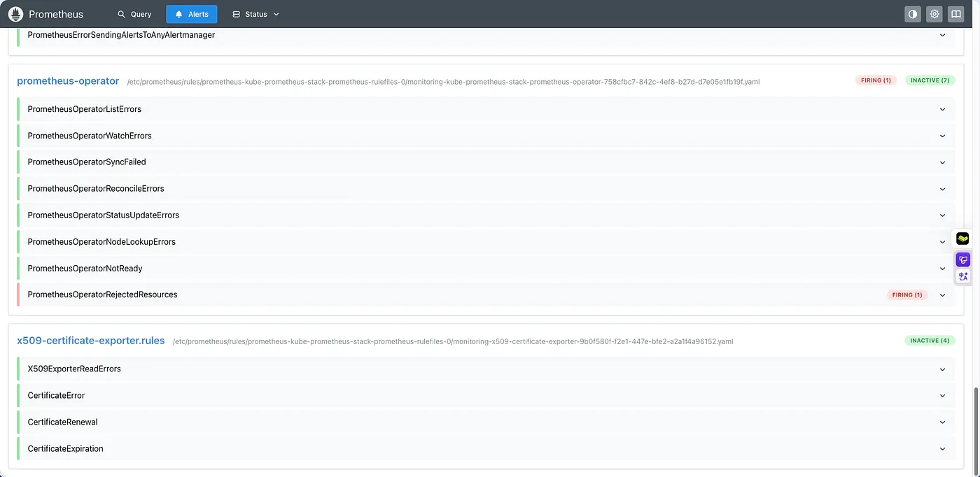Image resolution: width=980 pixels, height=477 pixels.
Task: Expand the PrometheusOperatorSyncFailed chevron
Action: tap(942, 162)
